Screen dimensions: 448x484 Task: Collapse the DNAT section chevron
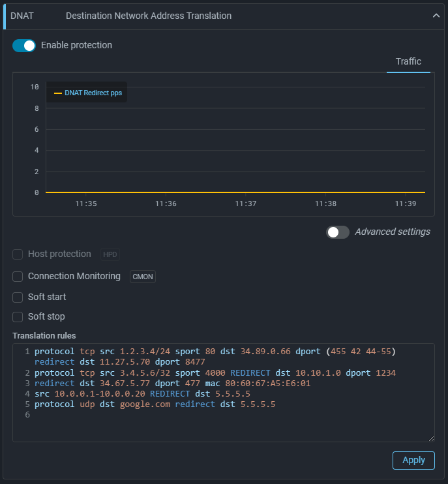(436, 16)
